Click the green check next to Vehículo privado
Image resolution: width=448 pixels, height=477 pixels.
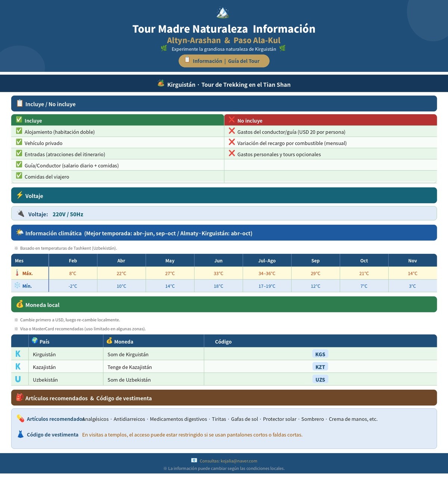click(19, 142)
